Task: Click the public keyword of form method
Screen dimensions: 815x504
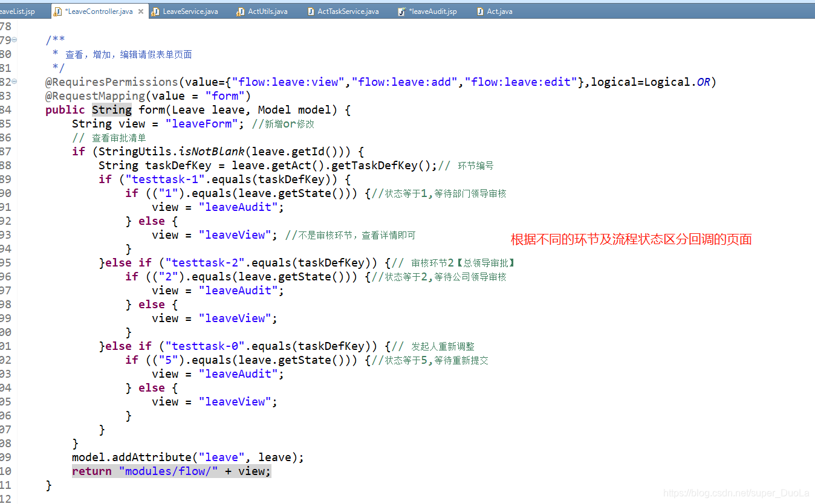Action: click(x=65, y=109)
